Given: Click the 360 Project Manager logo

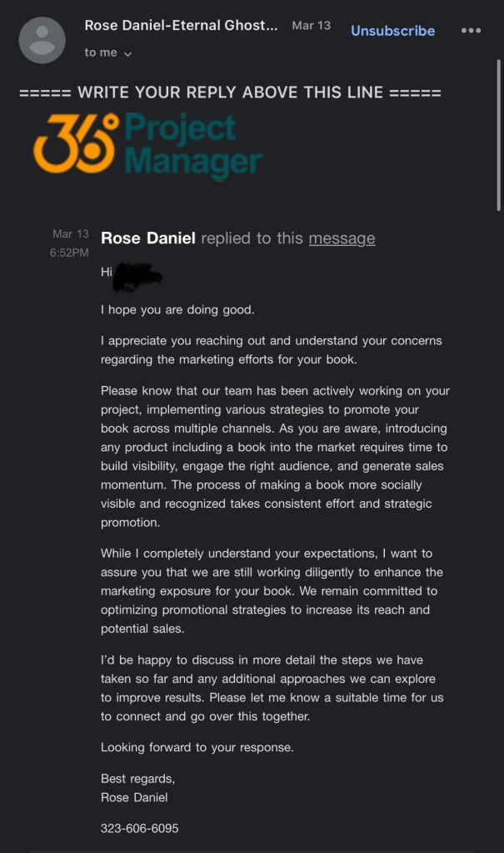Looking at the screenshot, I should tap(148, 148).
